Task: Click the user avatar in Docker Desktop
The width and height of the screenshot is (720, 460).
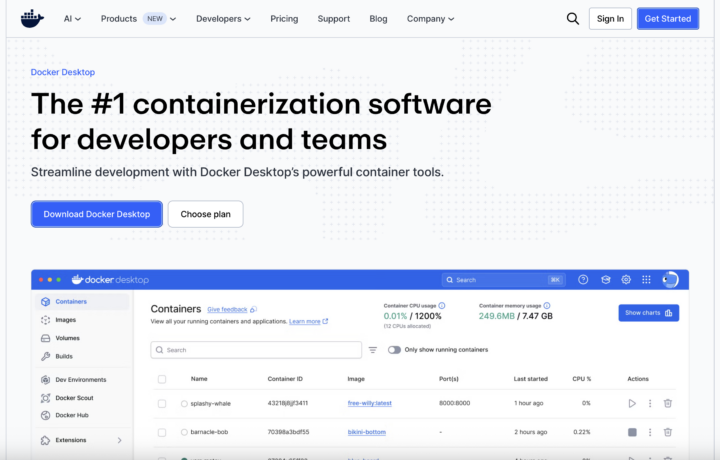Action: pyautogui.click(x=670, y=280)
